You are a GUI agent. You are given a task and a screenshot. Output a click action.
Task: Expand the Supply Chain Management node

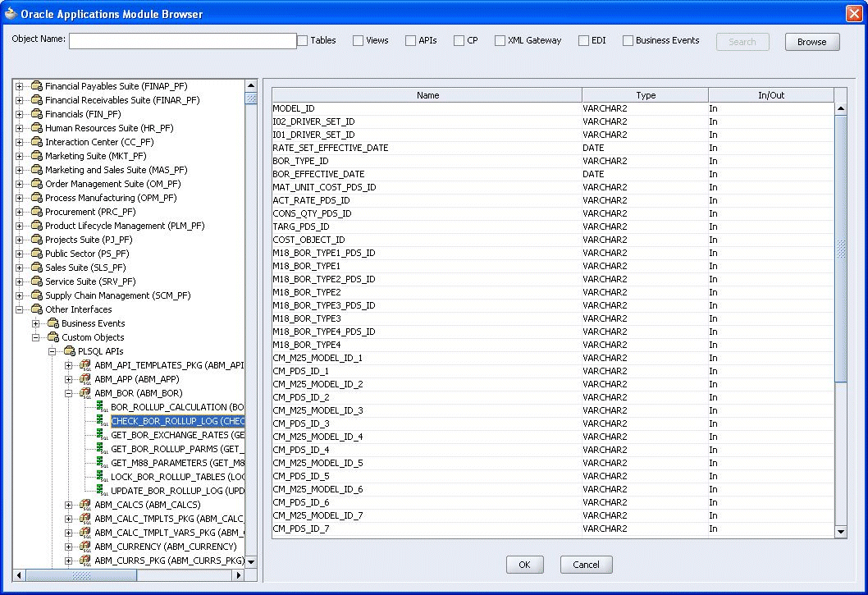tap(20, 295)
